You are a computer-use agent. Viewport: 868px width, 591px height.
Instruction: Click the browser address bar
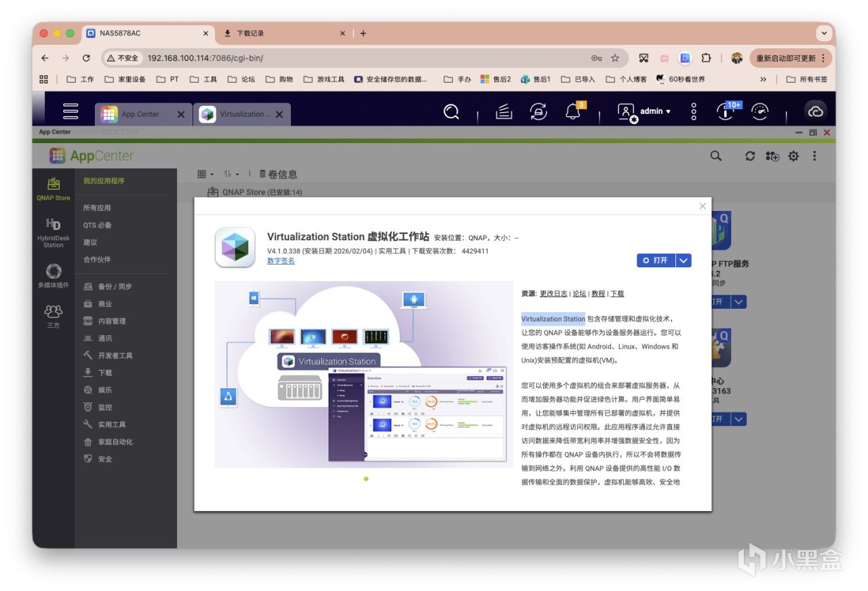point(366,58)
